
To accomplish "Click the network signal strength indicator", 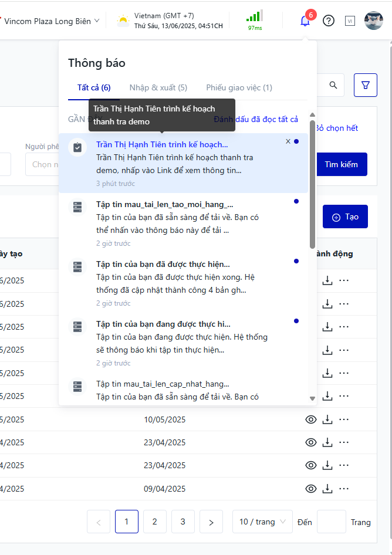I will [255, 21].
